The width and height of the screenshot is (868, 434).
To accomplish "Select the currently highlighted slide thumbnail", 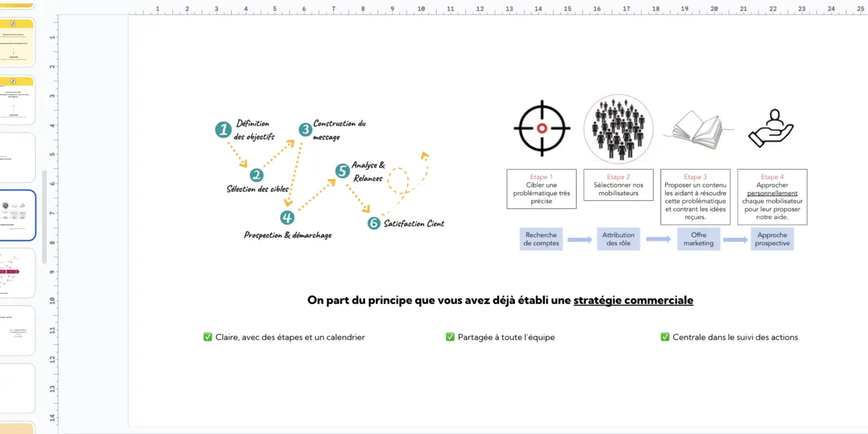I will [x=17, y=215].
